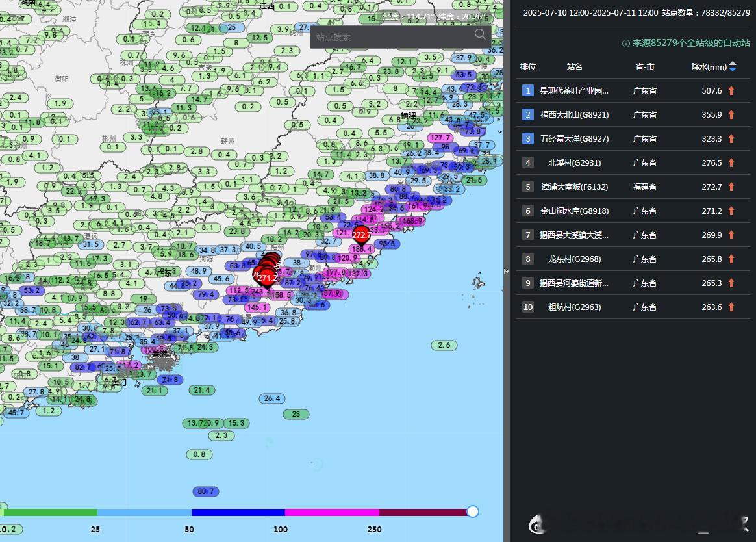756x542 pixels.
Task: Click the red 271.2 map pin marker
Action: pyautogui.click(x=267, y=279)
